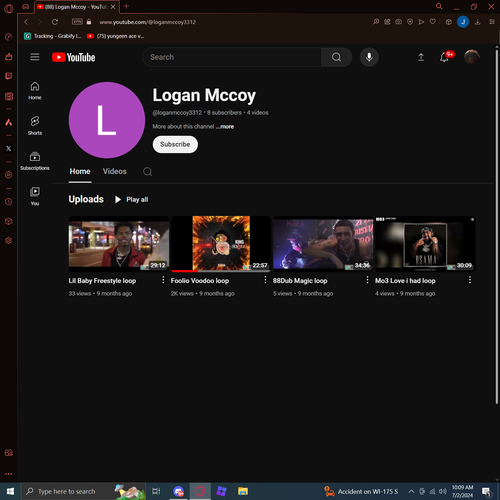Switch to the Videos tab
Image resolution: width=500 pixels, height=500 pixels.
coord(115,171)
